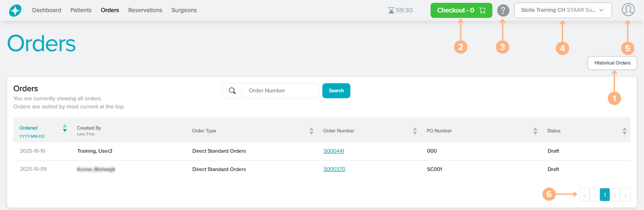Switch to the Reservations page
Screen dimensions: 644x210
(145, 10)
